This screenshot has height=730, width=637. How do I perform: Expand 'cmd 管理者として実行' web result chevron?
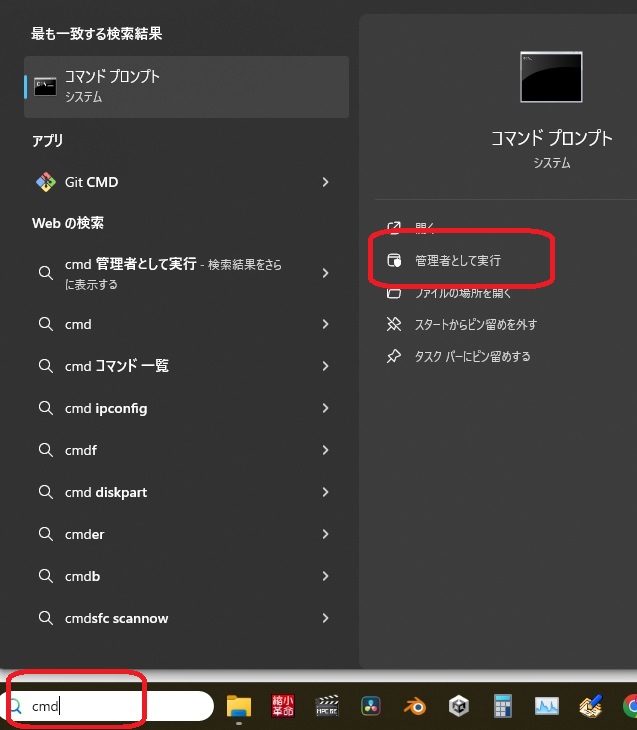coord(325,273)
